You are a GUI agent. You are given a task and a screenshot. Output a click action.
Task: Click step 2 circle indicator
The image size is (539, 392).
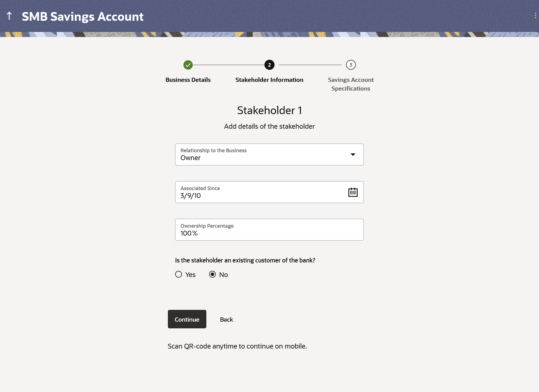(269, 65)
